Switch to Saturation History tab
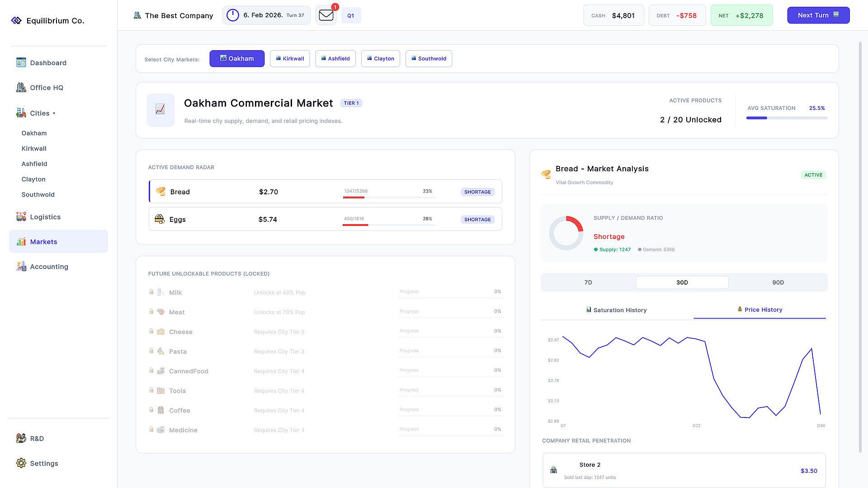 (x=616, y=310)
